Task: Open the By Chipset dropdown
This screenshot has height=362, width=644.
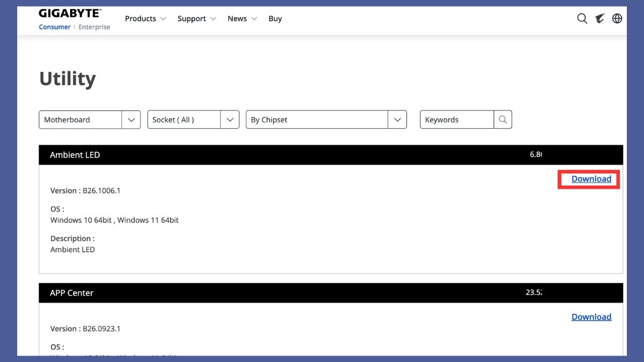Action: tap(326, 120)
